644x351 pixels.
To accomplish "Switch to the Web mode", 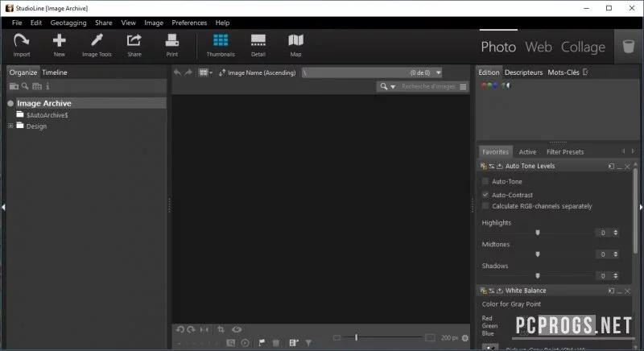I will coord(539,47).
